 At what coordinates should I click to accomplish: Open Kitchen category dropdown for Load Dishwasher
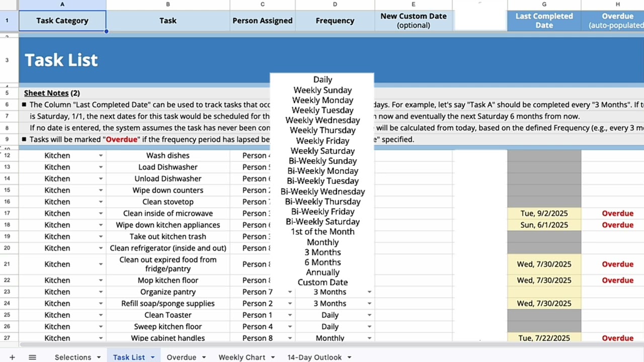pos(101,167)
